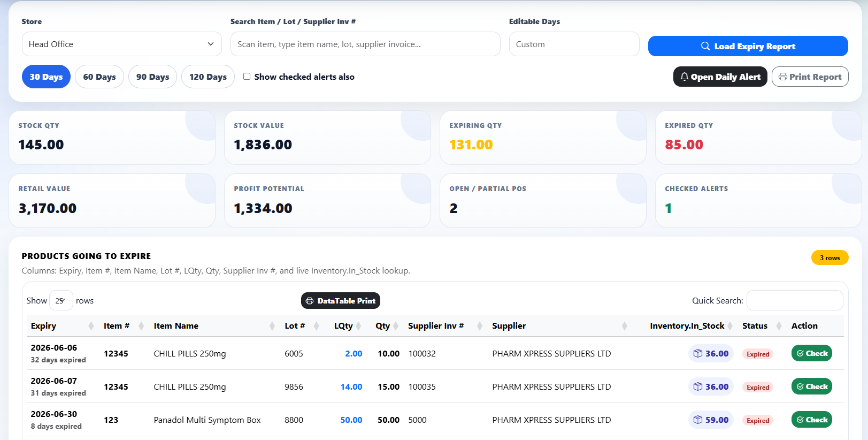
Task: Click the Retail Value card showing 3,170.00
Action: tap(112, 201)
